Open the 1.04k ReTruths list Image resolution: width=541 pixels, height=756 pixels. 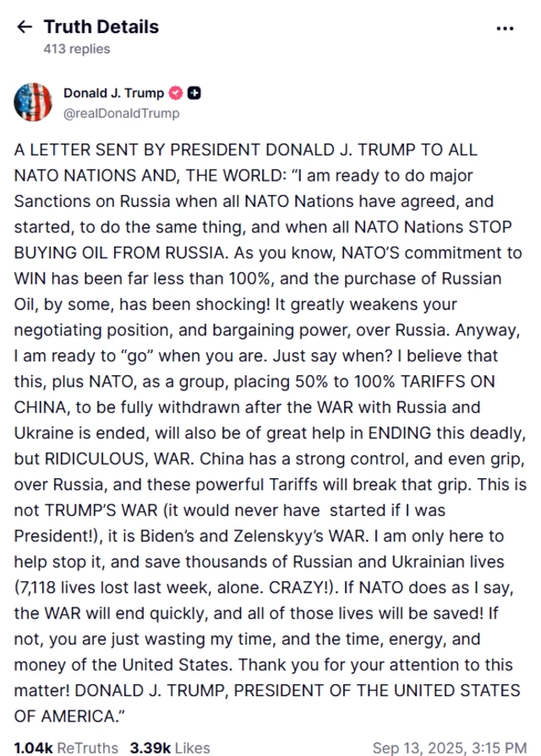66,748
